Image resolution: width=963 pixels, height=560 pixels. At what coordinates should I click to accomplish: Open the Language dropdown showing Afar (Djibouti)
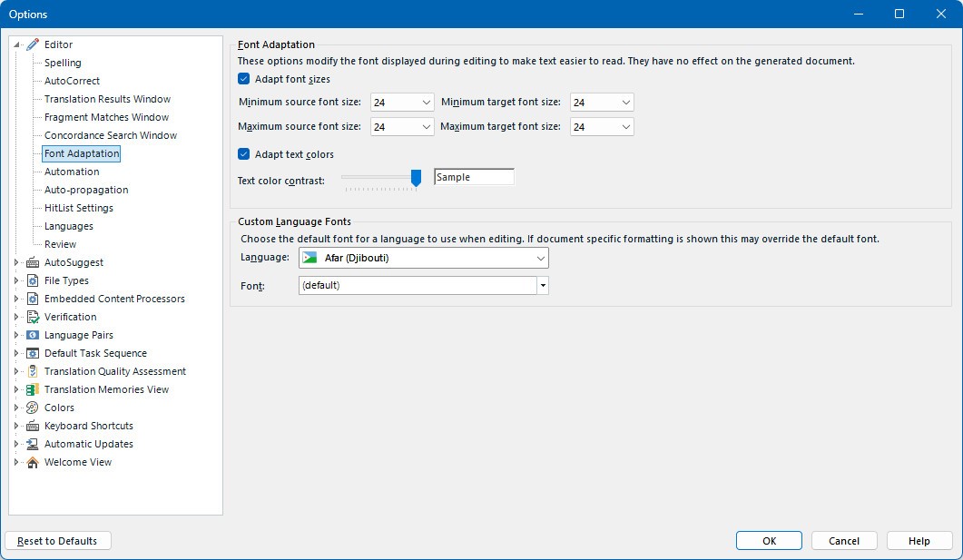point(423,258)
